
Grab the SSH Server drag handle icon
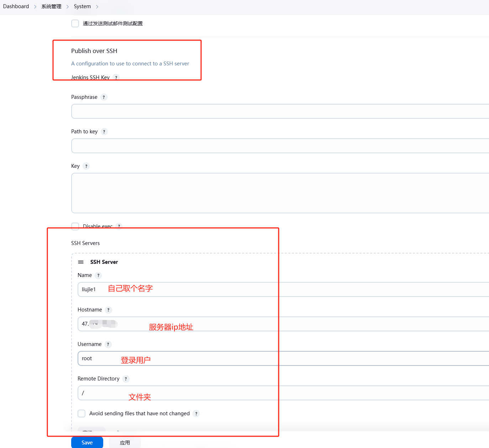(81, 262)
